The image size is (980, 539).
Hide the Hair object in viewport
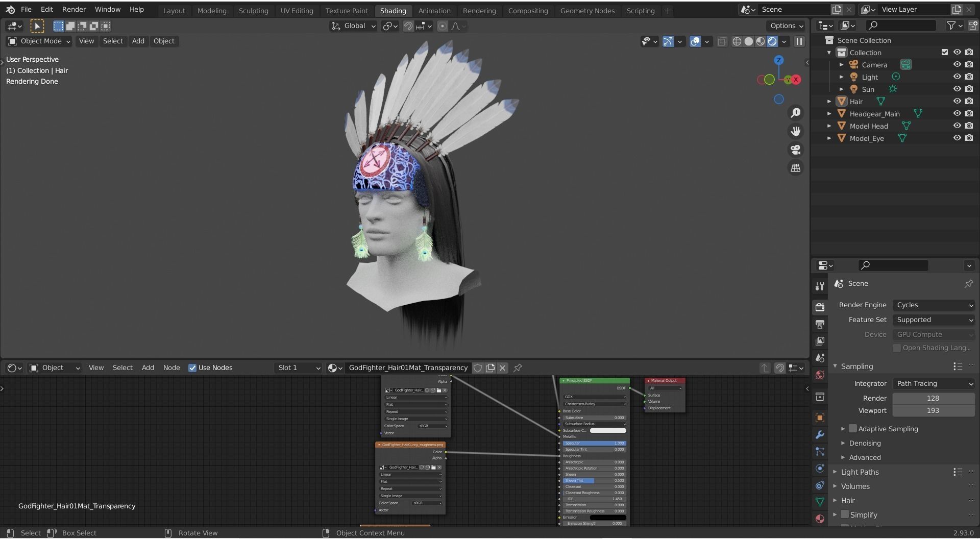coord(957,101)
